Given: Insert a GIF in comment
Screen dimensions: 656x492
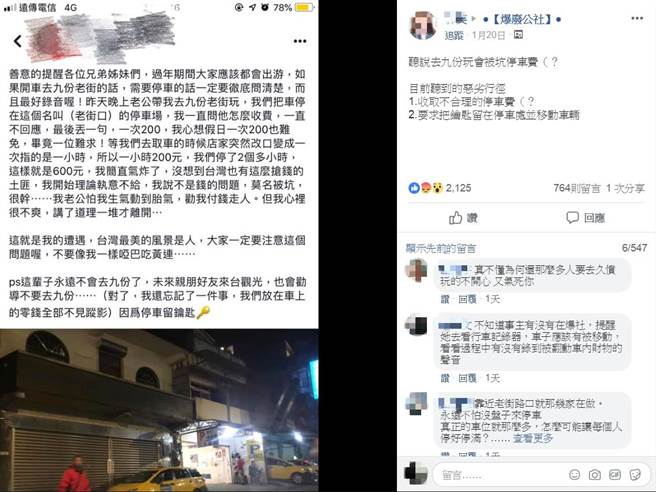Looking at the screenshot, I should [615, 474].
